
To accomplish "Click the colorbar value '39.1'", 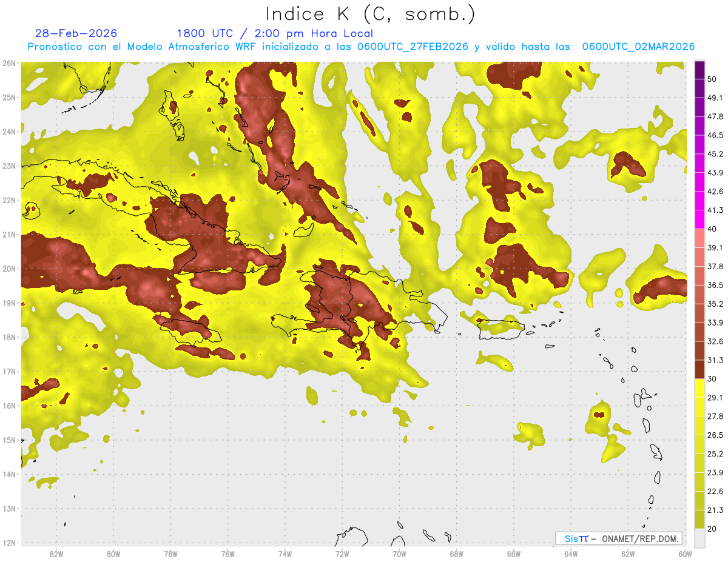I will (715, 248).
